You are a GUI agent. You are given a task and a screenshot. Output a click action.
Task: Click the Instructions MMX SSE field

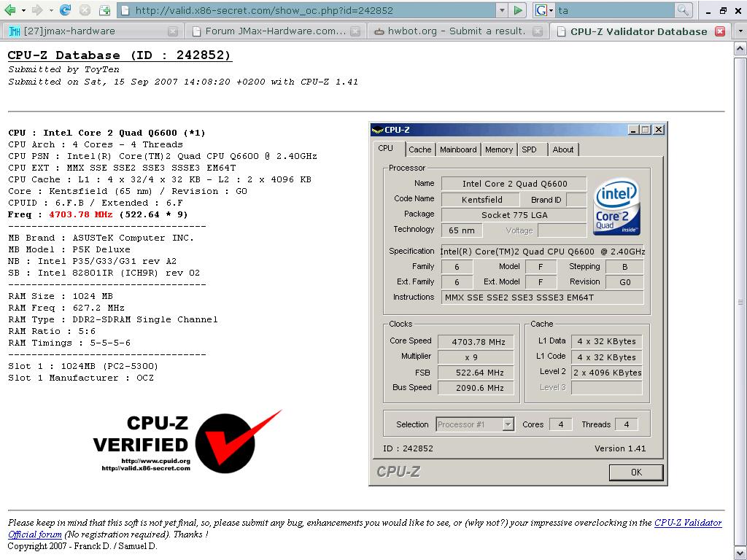pos(542,297)
